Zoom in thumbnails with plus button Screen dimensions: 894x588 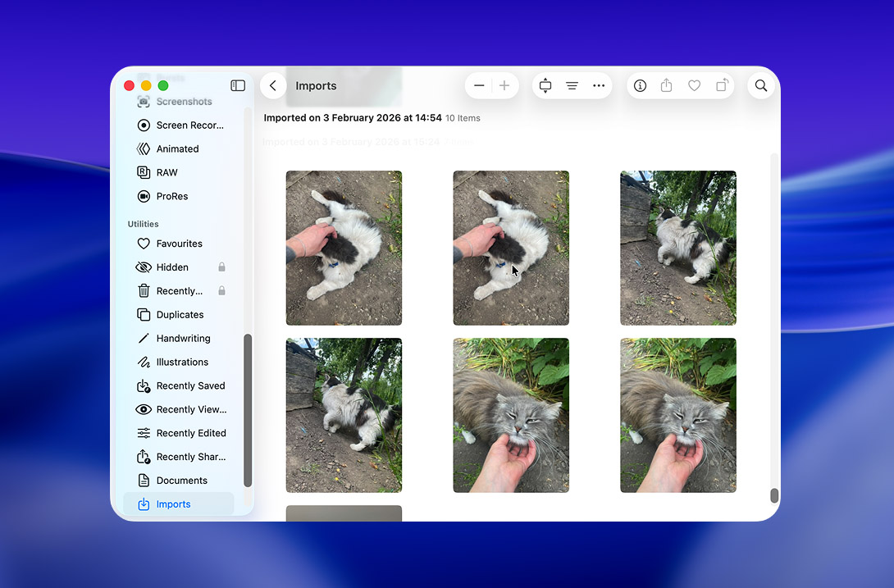click(504, 85)
